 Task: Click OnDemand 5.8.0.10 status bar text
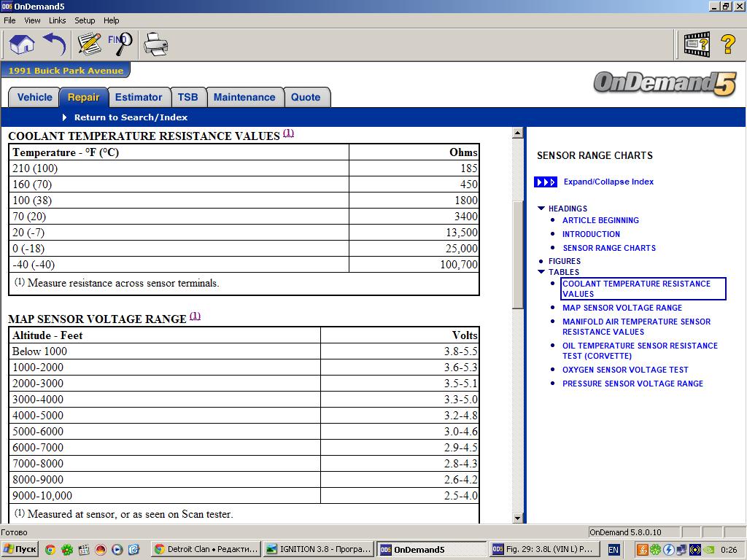tap(625, 532)
